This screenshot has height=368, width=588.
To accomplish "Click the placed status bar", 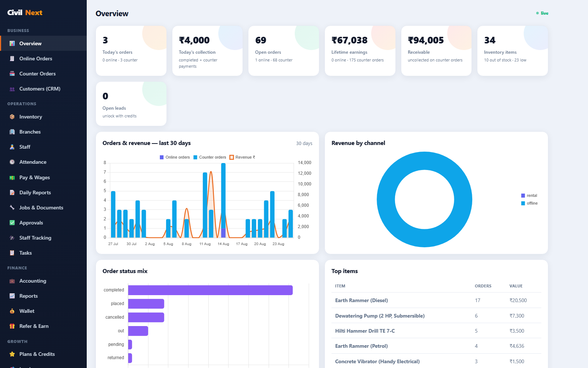I will 146,304.
